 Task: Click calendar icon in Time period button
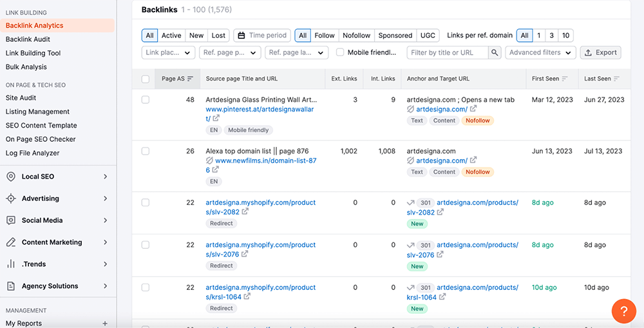pyautogui.click(x=241, y=35)
